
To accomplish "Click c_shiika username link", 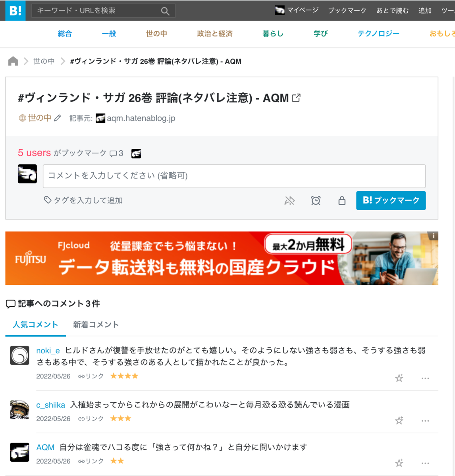I will tap(50, 405).
